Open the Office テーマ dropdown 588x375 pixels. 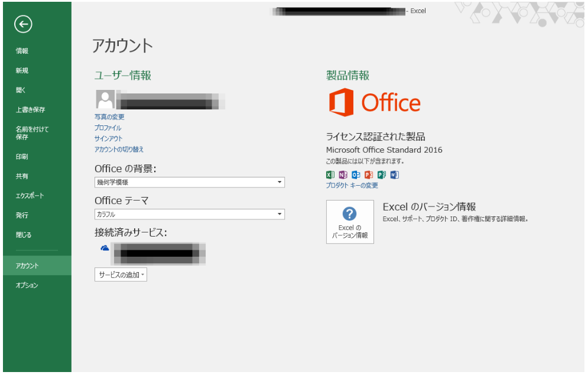pos(189,214)
